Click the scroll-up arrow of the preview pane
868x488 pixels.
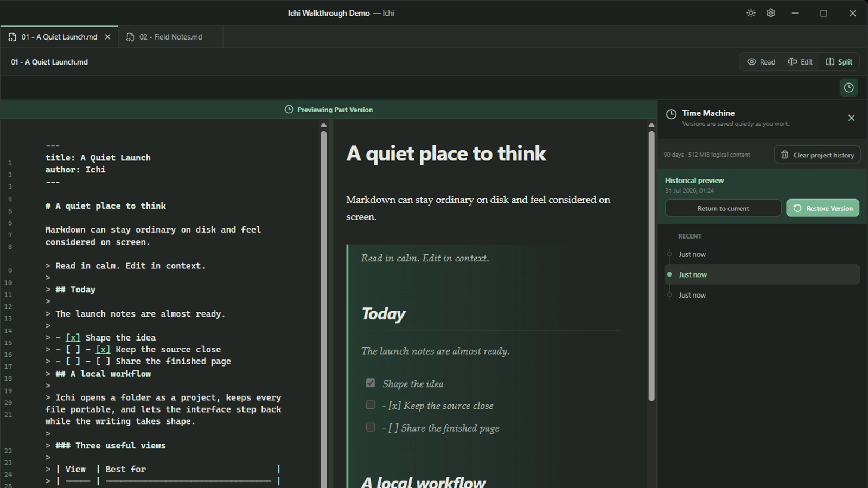652,125
